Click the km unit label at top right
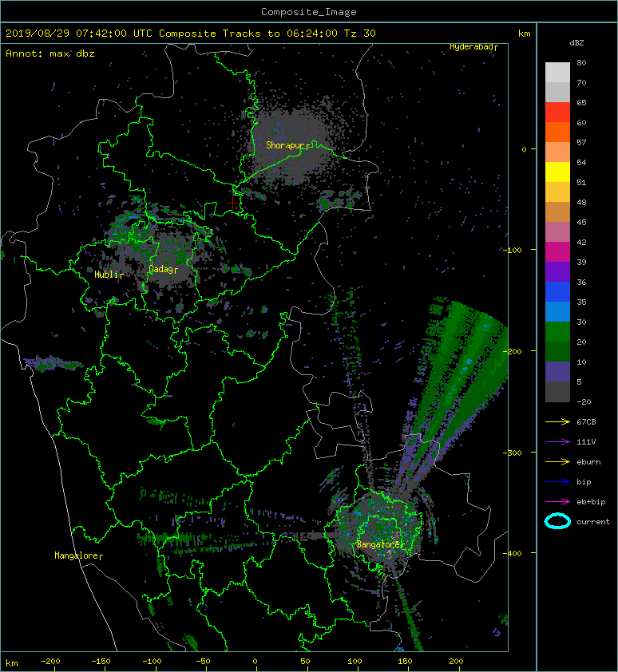This screenshot has width=618, height=672. click(x=524, y=34)
